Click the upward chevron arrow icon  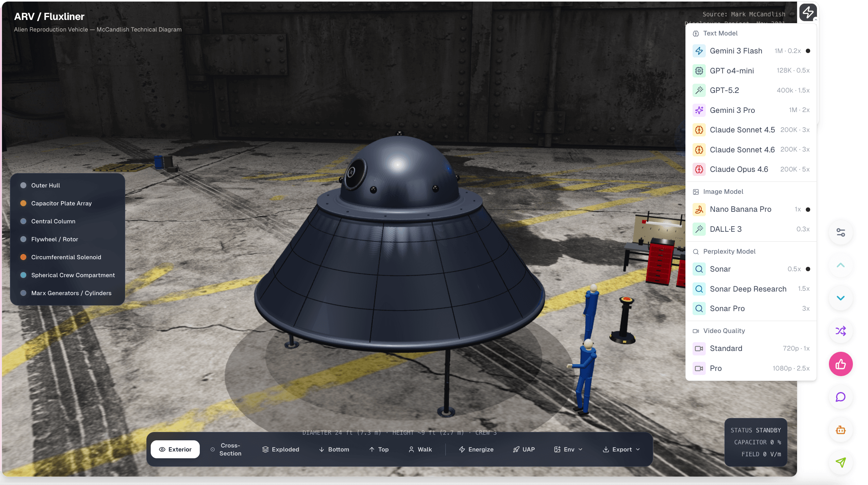pyautogui.click(x=840, y=265)
